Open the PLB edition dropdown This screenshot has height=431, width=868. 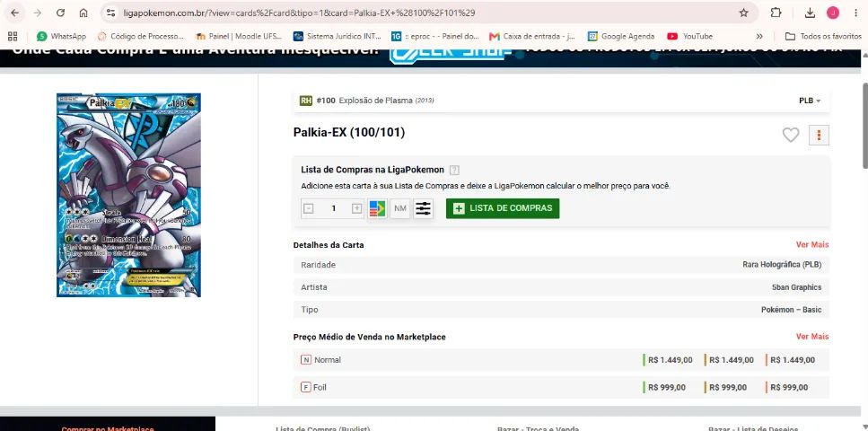810,101
